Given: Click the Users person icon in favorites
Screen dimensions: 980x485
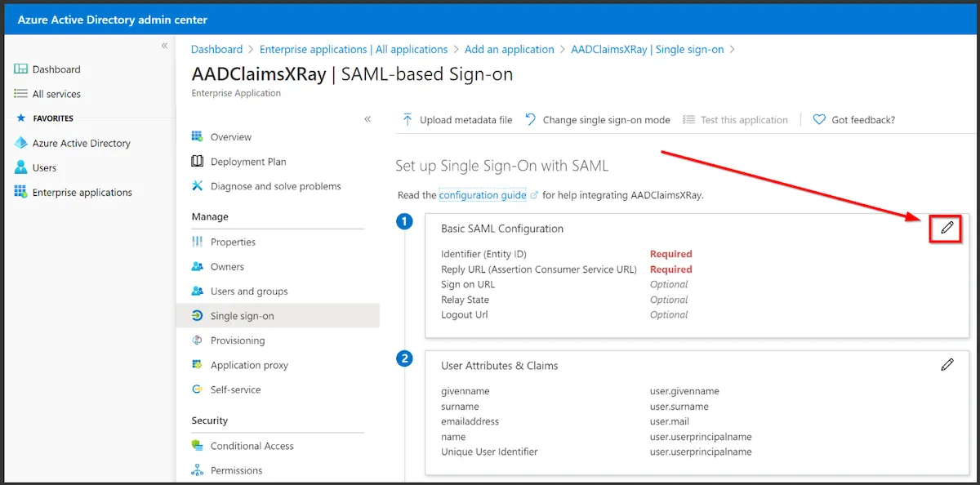Looking at the screenshot, I should coord(21,167).
